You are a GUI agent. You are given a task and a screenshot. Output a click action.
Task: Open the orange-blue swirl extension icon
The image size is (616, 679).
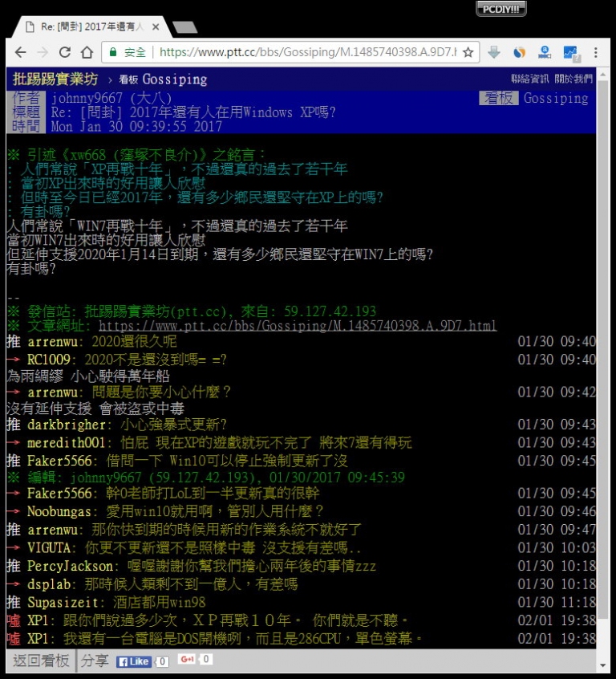(x=519, y=52)
